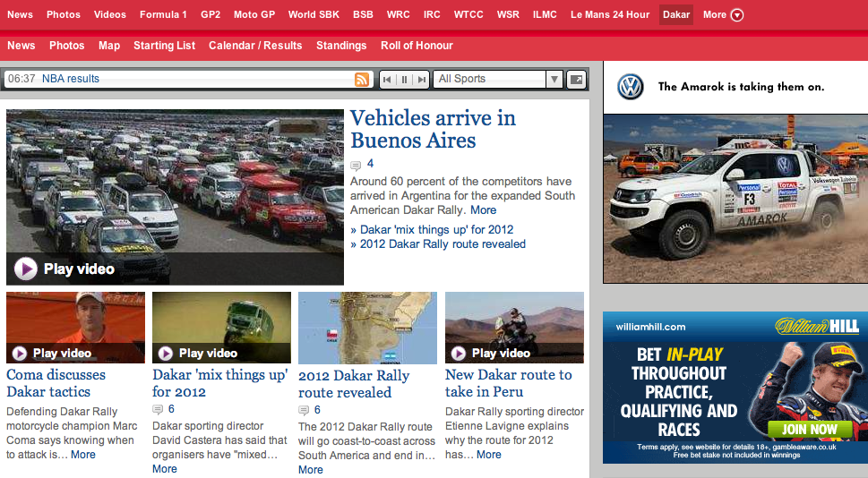Go to IRC section
The height and width of the screenshot is (478, 868).
coord(432,14)
